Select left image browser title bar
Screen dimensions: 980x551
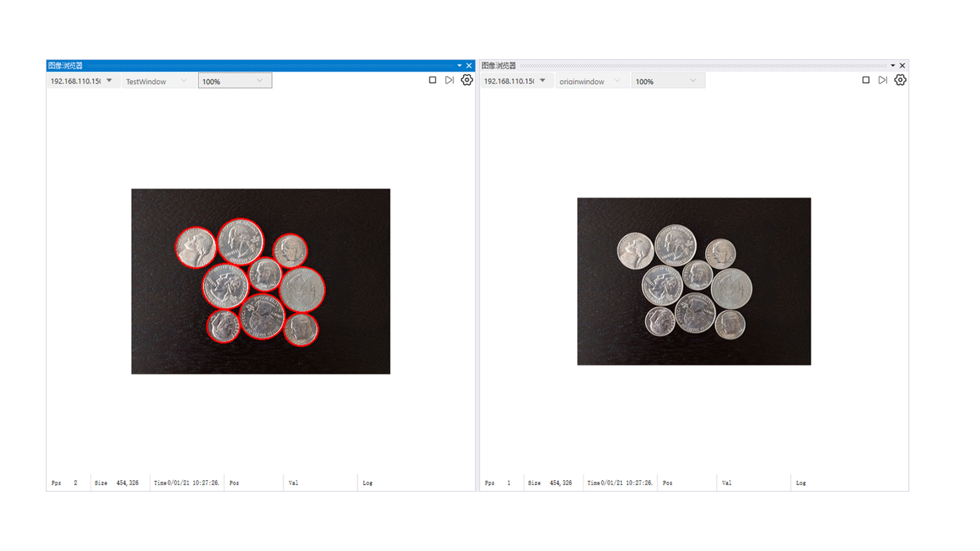[255, 65]
